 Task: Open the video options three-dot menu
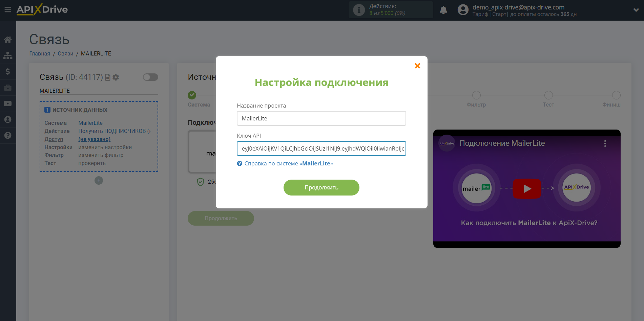(605, 143)
